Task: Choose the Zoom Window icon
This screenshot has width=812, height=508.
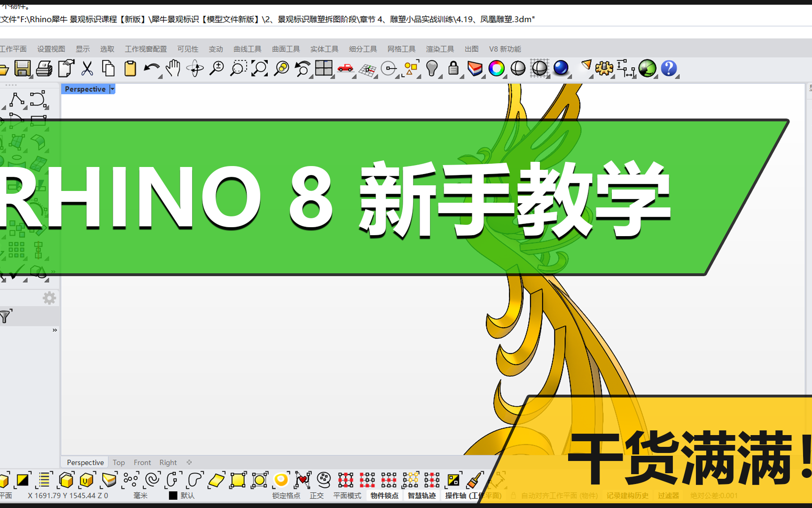Action: pos(238,69)
